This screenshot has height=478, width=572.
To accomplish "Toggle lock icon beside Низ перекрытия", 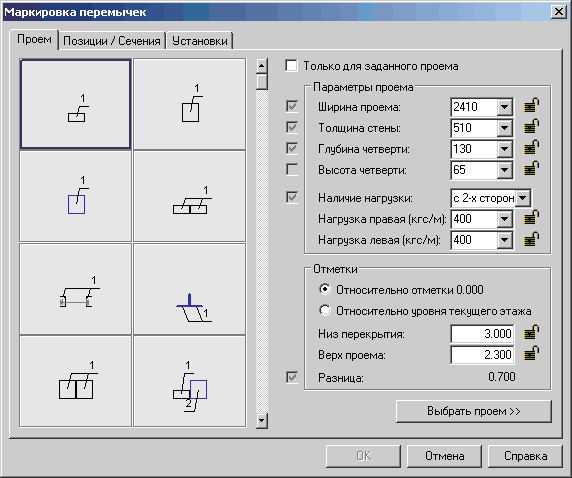I will point(532,332).
